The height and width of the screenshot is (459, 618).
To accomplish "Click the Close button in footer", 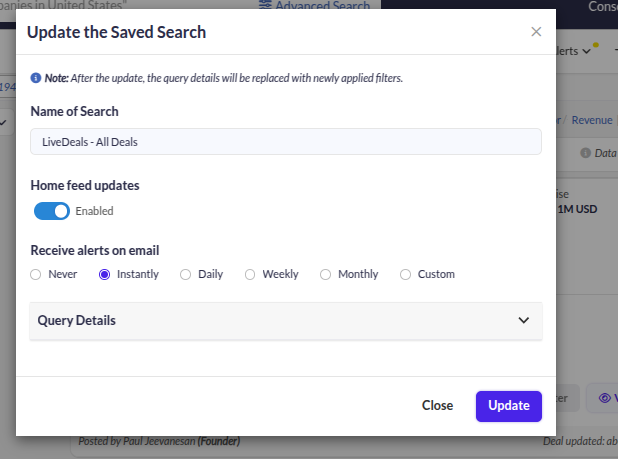I will 437,405.
